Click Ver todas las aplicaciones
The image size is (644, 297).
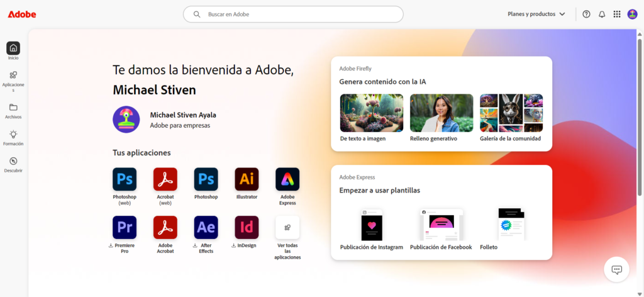click(287, 228)
